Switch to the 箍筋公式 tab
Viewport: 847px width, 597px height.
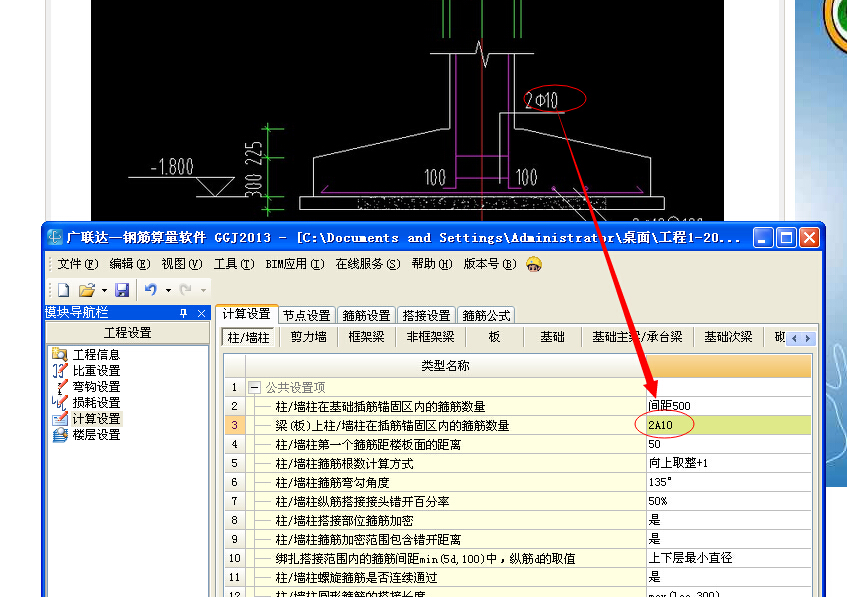point(486,315)
